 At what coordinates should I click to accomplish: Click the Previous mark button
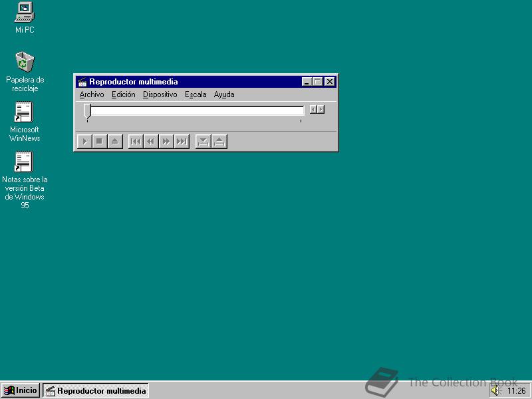[x=136, y=142]
